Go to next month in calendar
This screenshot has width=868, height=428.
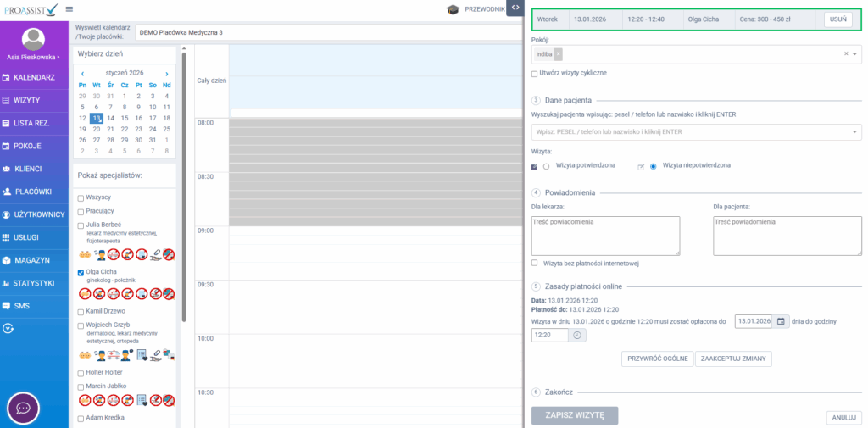pos(166,73)
